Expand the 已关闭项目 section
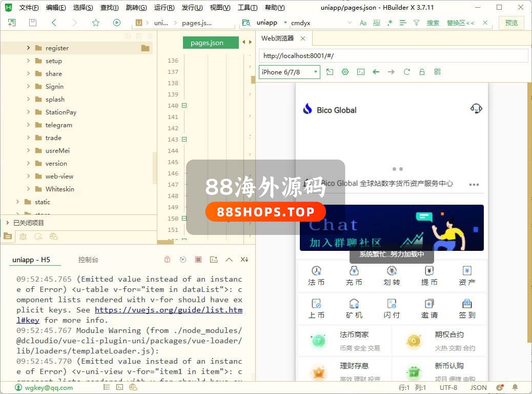The image size is (532, 394). pos(7,223)
